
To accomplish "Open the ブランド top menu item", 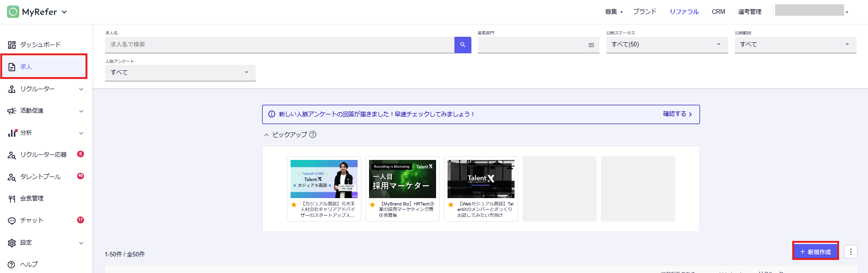I will (644, 12).
